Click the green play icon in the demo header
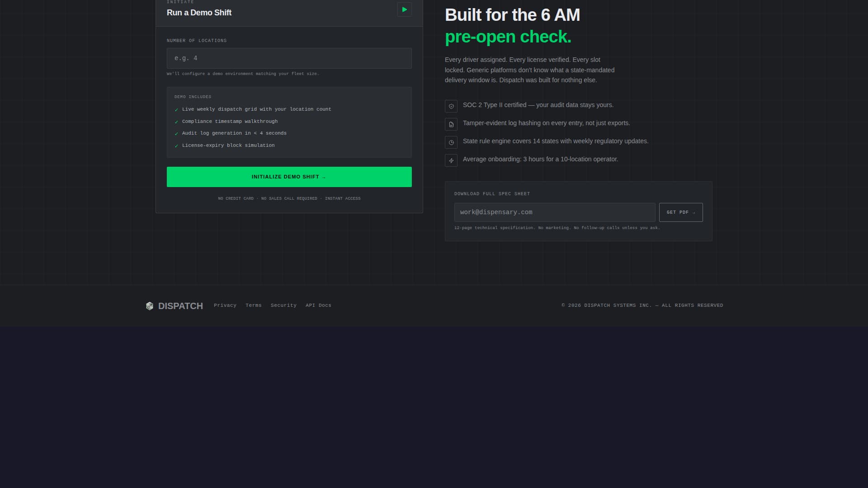The width and height of the screenshot is (868, 488). click(x=404, y=9)
